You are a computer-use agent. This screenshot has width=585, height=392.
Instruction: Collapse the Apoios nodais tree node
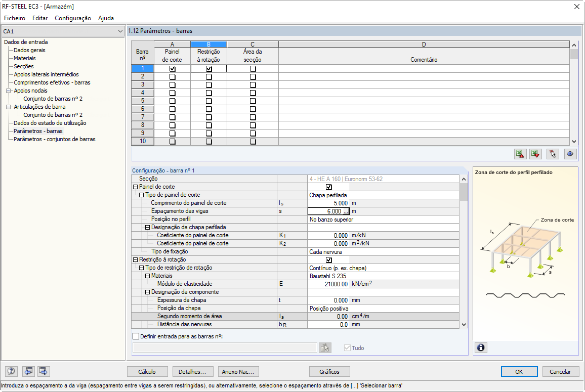coord(8,91)
